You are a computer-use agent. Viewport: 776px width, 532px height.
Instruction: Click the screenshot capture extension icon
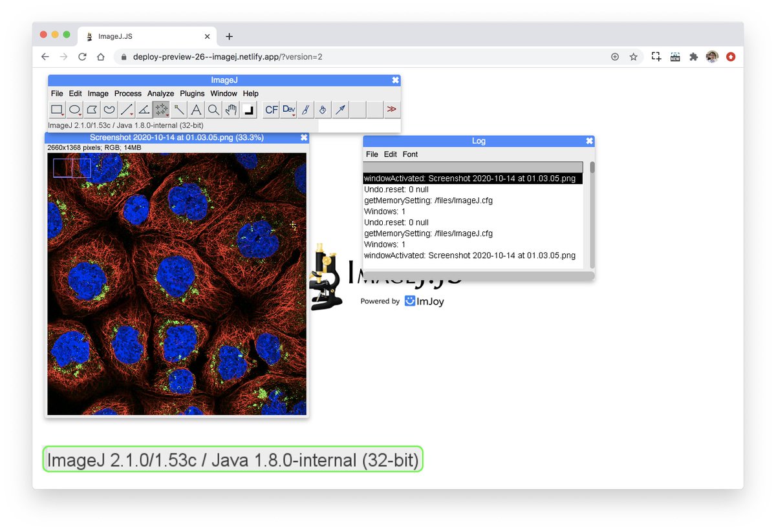tap(656, 57)
